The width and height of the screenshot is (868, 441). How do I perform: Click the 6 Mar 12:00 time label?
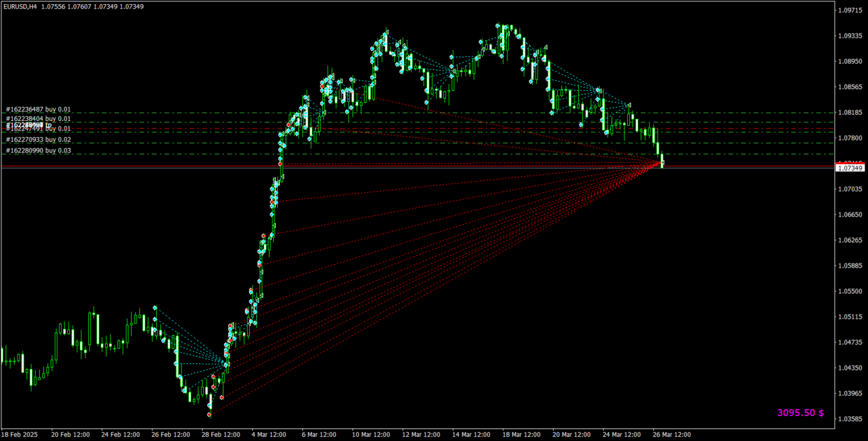click(x=319, y=434)
